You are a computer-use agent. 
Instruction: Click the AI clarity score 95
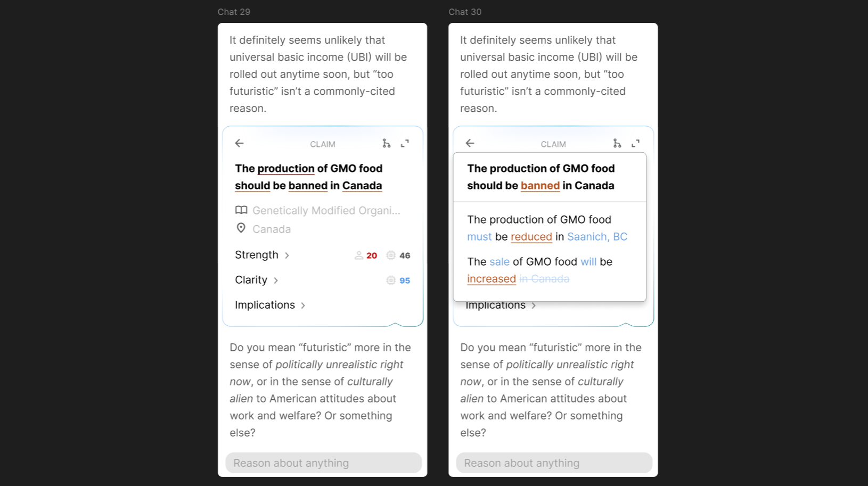click(x=404, y=281)
